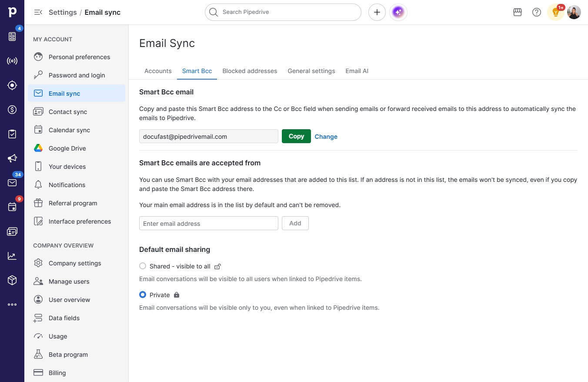Screen dimensions: 588x382
Task: Copy the Smart Bcc address
Action: (x=296, y=136)
